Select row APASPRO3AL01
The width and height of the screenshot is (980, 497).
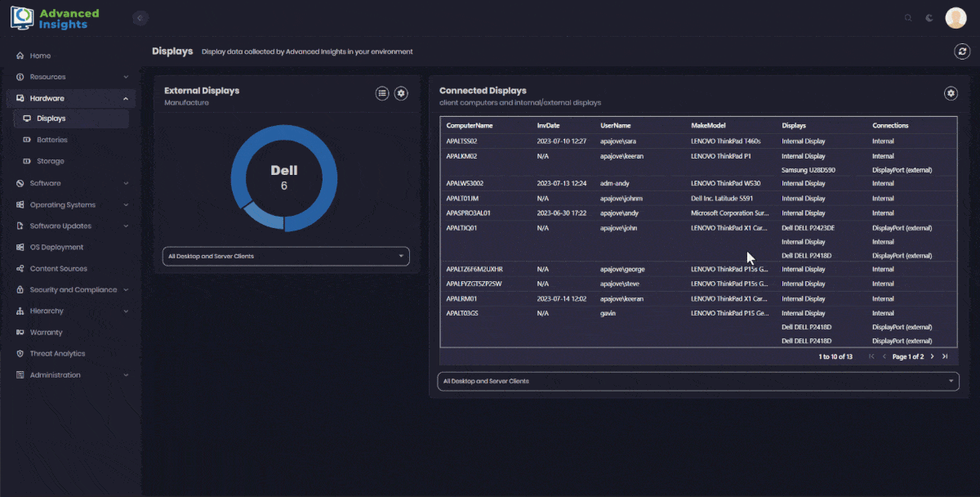pos(698,213)
